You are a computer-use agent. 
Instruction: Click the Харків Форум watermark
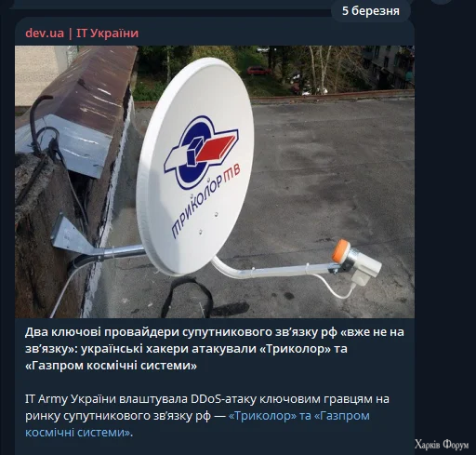pyautogui.click(x=442, y=445)
